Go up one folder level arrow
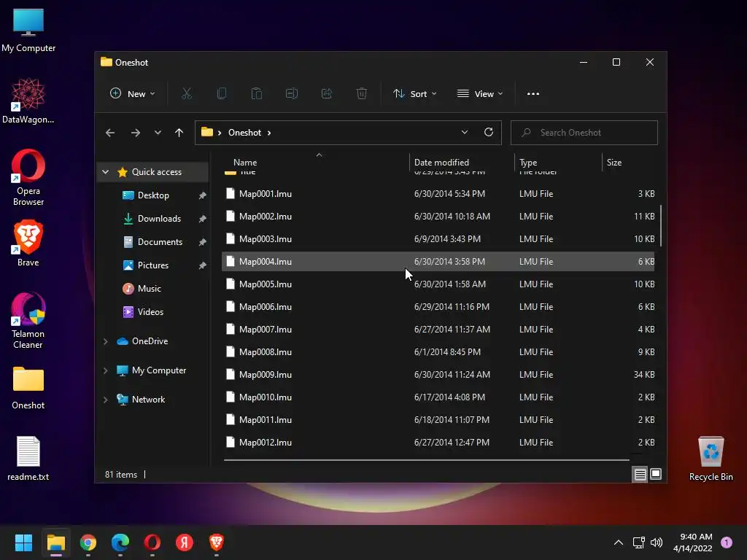This screenshot has height=560, width=747. tap(179, 133)
